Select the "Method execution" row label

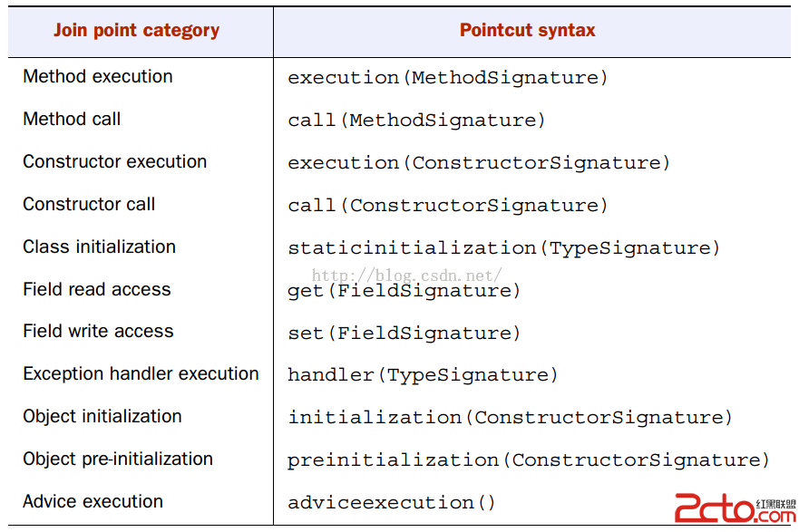click(98, 77)
